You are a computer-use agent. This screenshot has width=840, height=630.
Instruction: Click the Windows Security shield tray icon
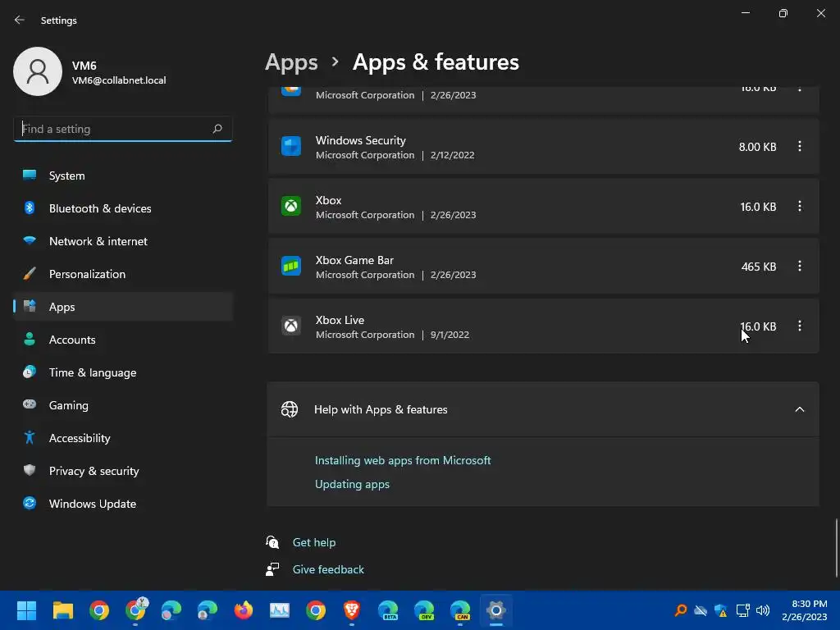click(721, 610)
